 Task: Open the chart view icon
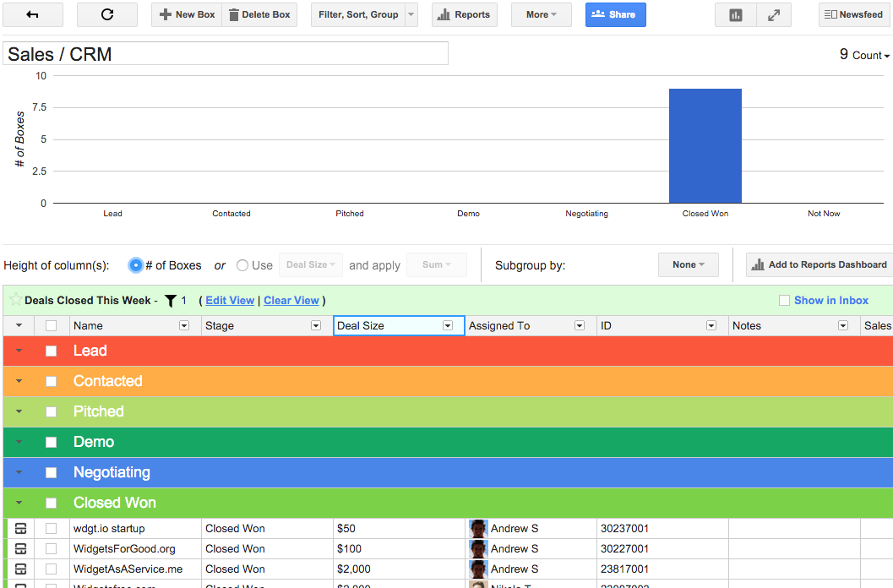coord(736,15)
